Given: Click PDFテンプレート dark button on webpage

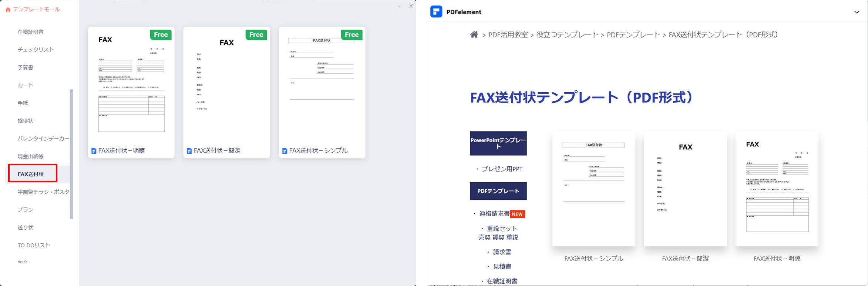Looking at the screenshot, I should pyautogui.click(x=498, y=191).
